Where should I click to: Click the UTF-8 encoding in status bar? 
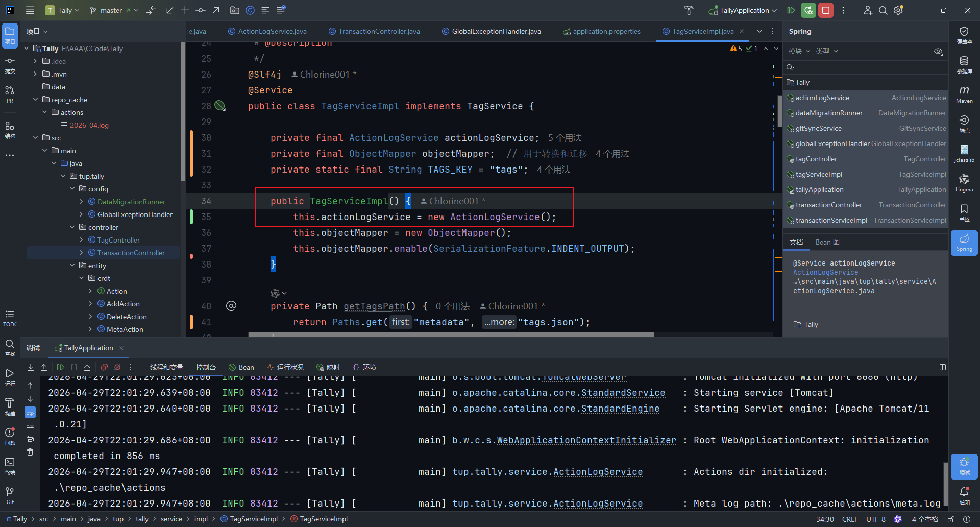tap(876, 519)
